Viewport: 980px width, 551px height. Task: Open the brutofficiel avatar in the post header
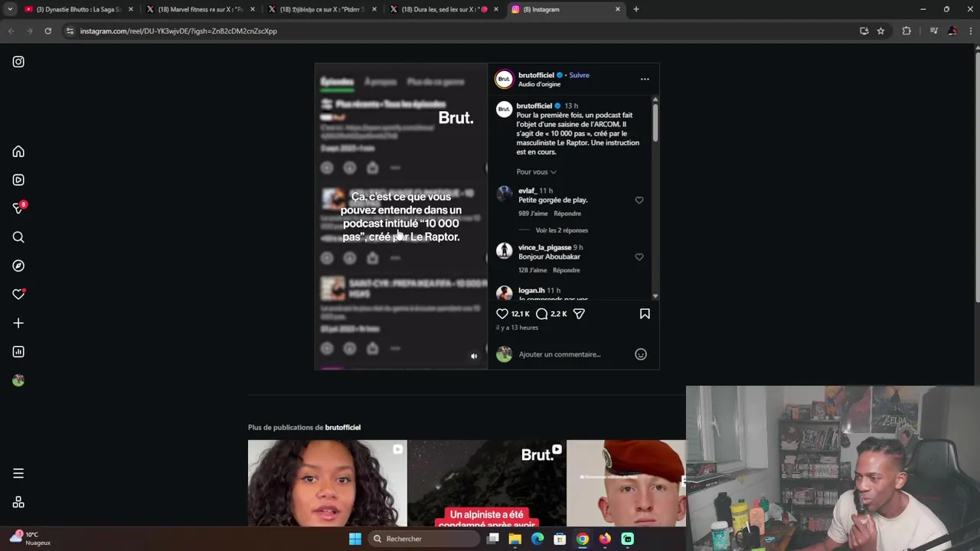[504, 79]
